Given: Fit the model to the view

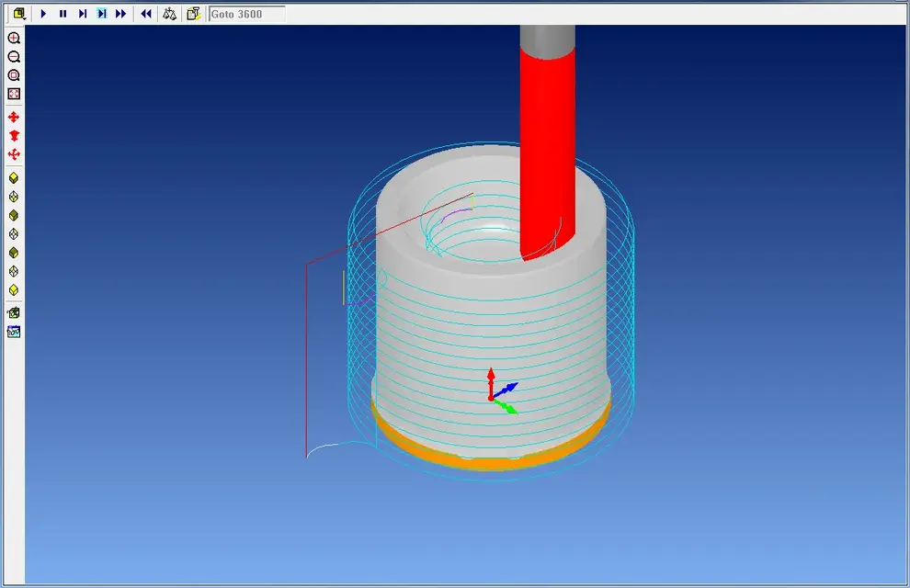Looking at the screenshot, I should pos(14,94).
